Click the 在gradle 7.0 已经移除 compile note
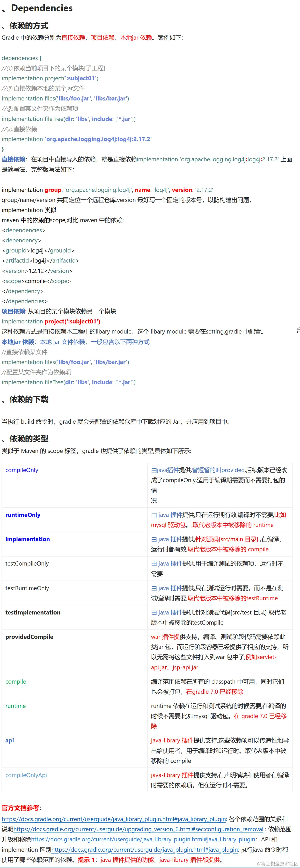This screenshot has width=300, height=868. pos(215,691)
